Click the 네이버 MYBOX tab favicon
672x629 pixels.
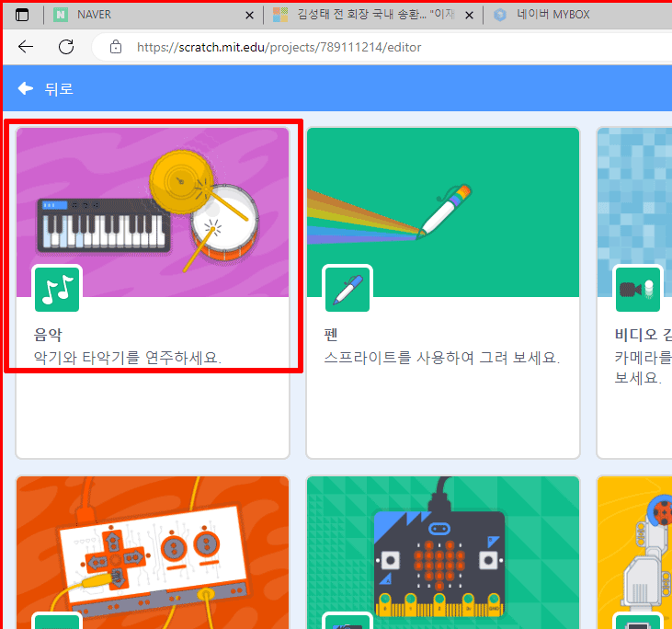500,15
